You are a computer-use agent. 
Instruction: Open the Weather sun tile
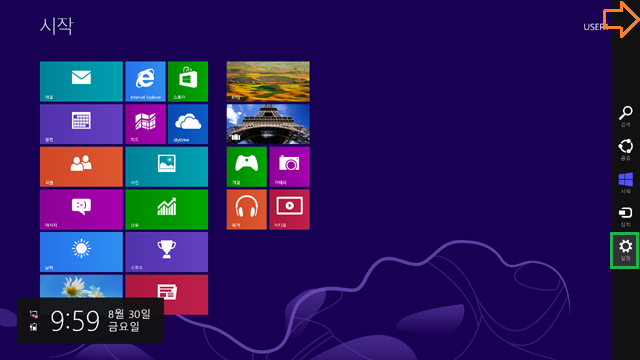click(81, 252)
